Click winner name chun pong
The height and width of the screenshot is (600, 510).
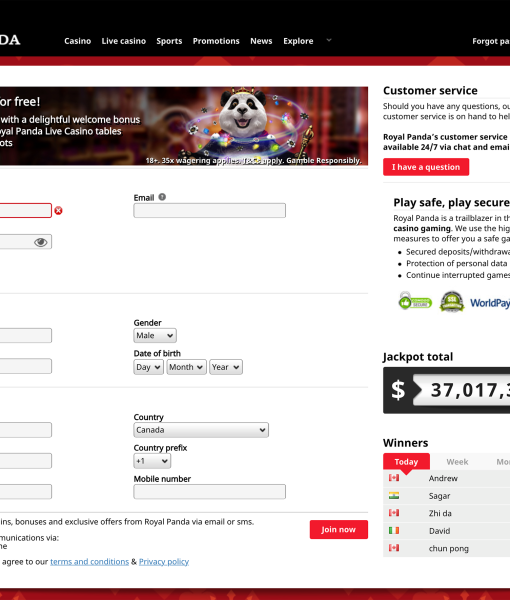click(x=448, y=548)
